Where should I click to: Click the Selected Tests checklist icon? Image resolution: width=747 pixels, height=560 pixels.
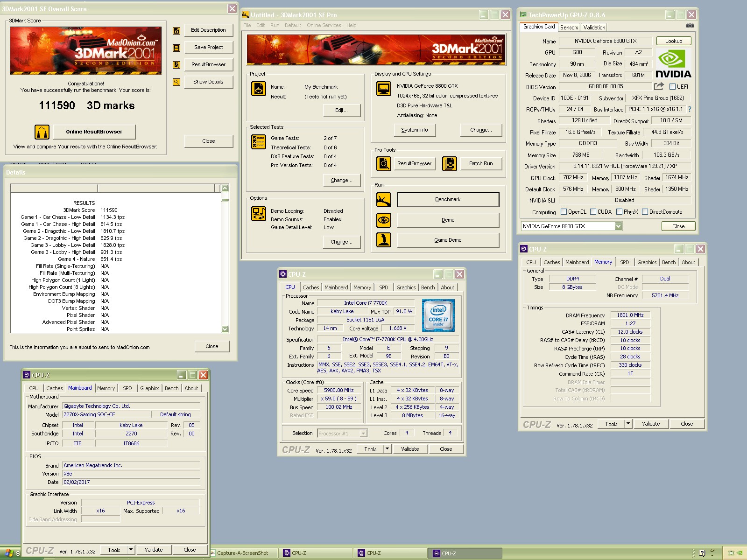tap(259, 141)
